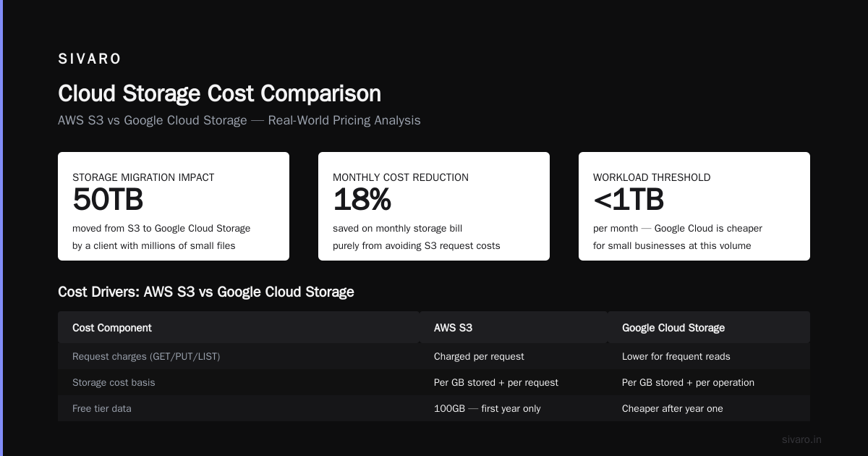Select the 18% figure
The height and width of the screenshot is (456, 868).
pyautogui.click(x=362, y=200)
